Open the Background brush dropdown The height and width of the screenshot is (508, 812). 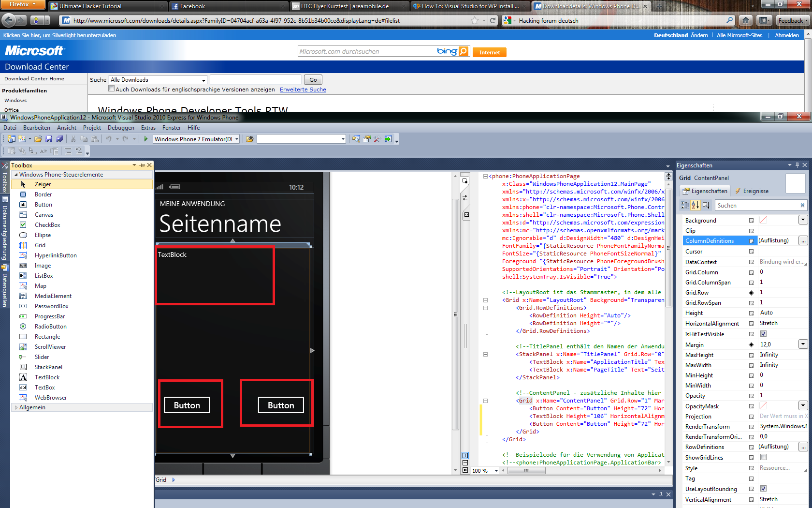click(803, 220)
